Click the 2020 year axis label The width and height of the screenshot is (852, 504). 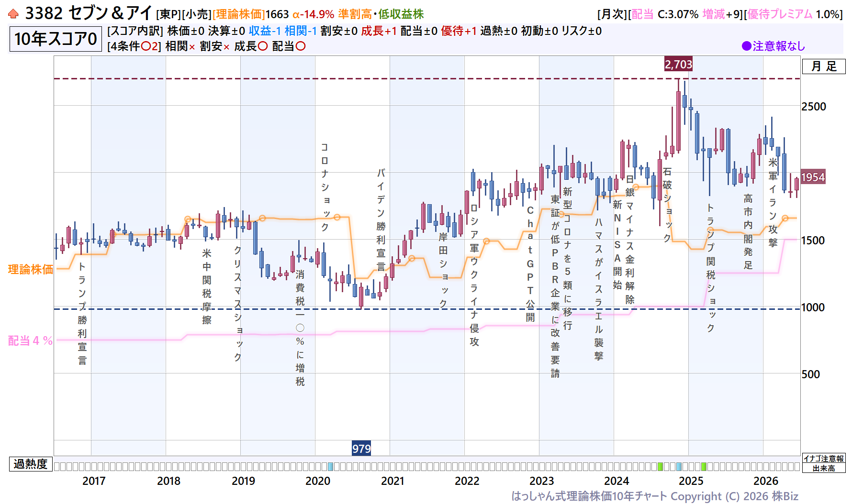click(x=318, y=481)
